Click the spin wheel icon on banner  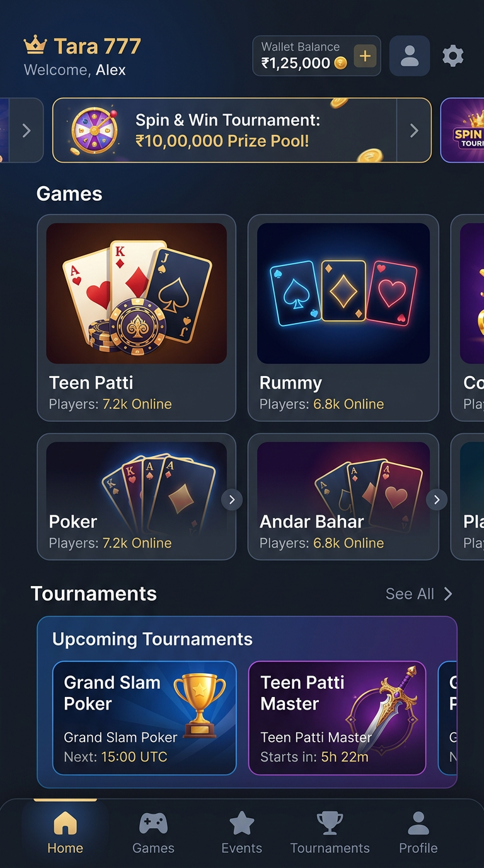click(x=95, y=131)
